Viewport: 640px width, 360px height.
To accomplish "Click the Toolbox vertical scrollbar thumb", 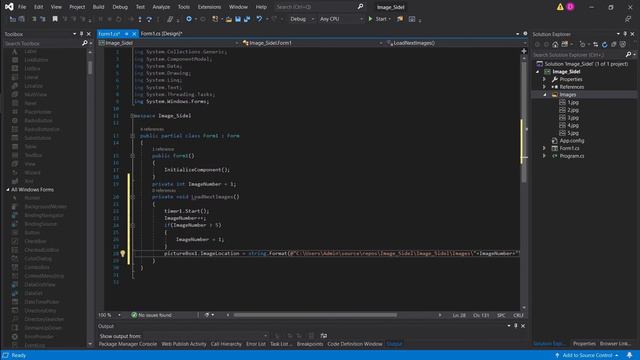I will [90, 67].
